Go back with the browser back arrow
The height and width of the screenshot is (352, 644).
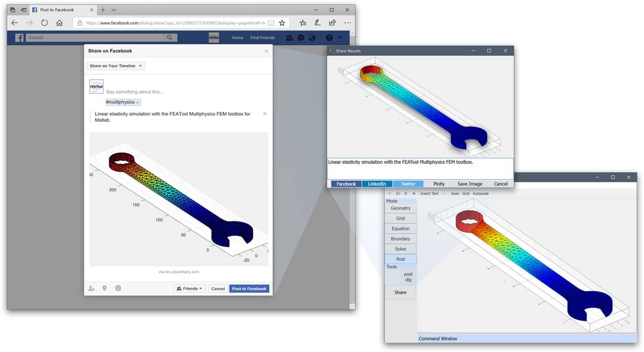(x=14, y=23)
